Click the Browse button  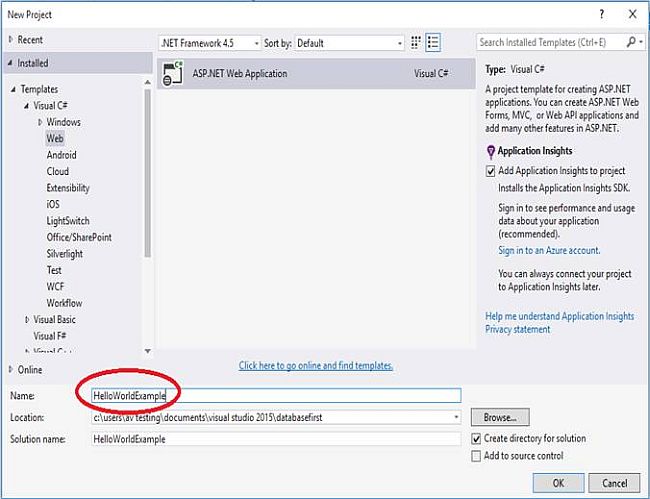click(499, 417)
